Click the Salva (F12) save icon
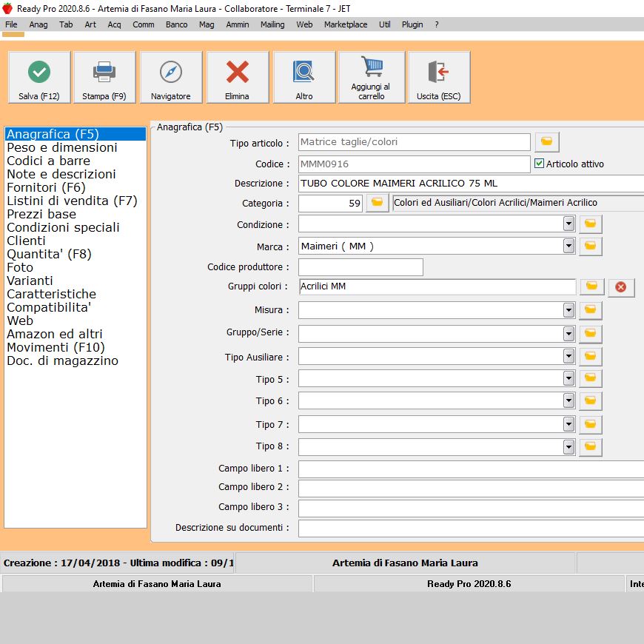Image resolution: width=644 pixels, height=644 pixels. [x=39, y=73]
